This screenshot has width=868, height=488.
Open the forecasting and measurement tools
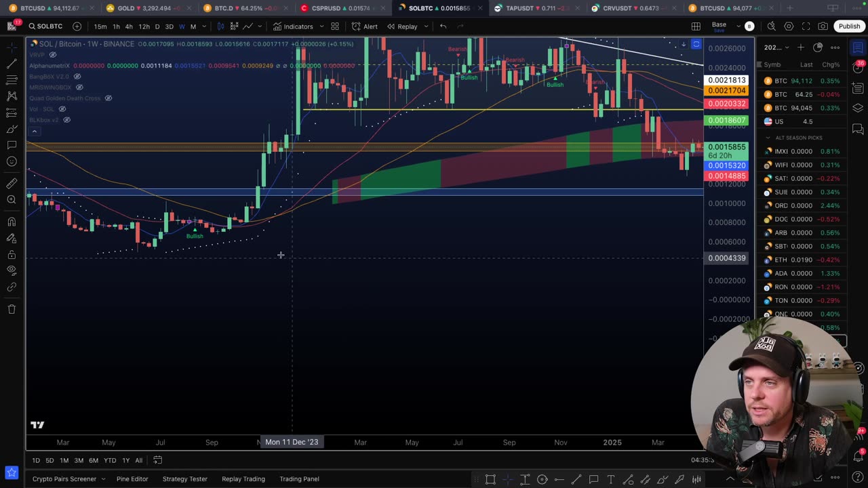coord(12,113)
